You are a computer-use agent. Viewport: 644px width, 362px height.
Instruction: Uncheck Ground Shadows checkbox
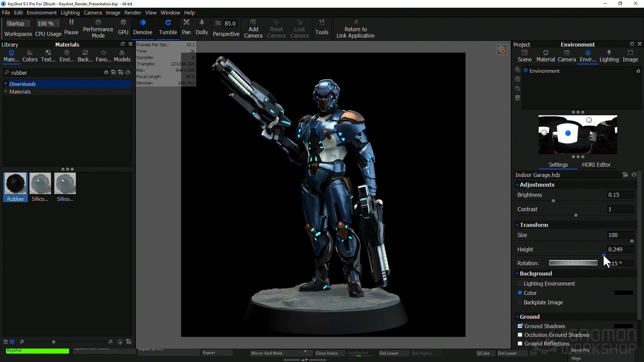(x=520, y=326)
